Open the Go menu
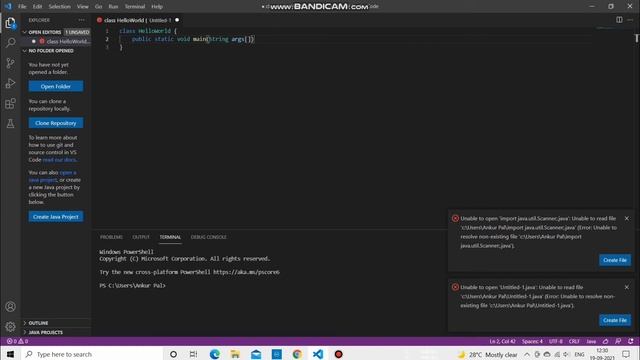640x360 pixels. click(x=98, y=7)
